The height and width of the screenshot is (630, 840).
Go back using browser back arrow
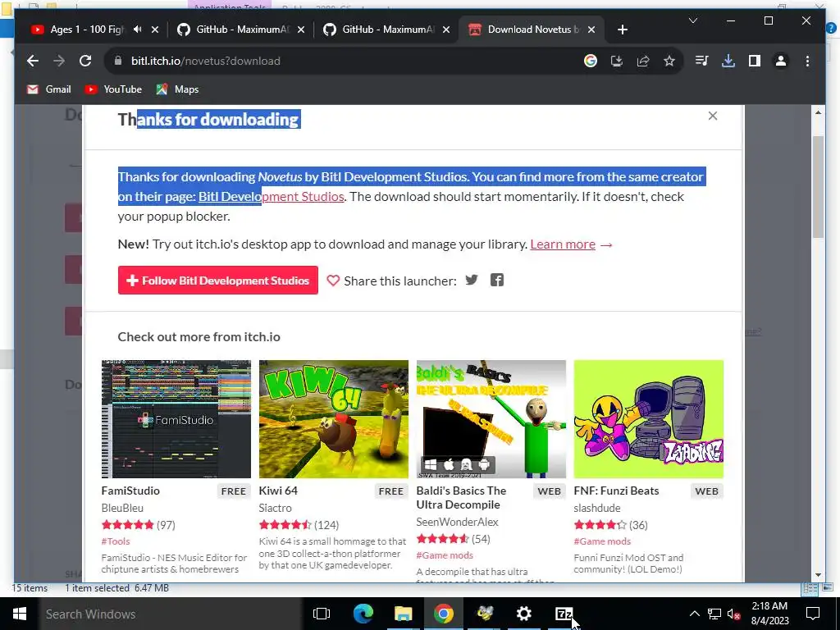click(x=33, y=61)
